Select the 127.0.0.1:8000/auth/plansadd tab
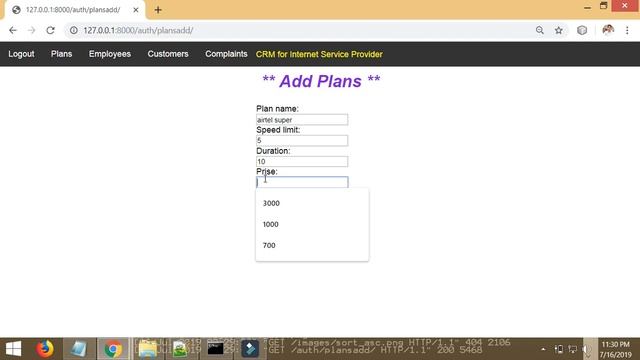 click(73, 10)
